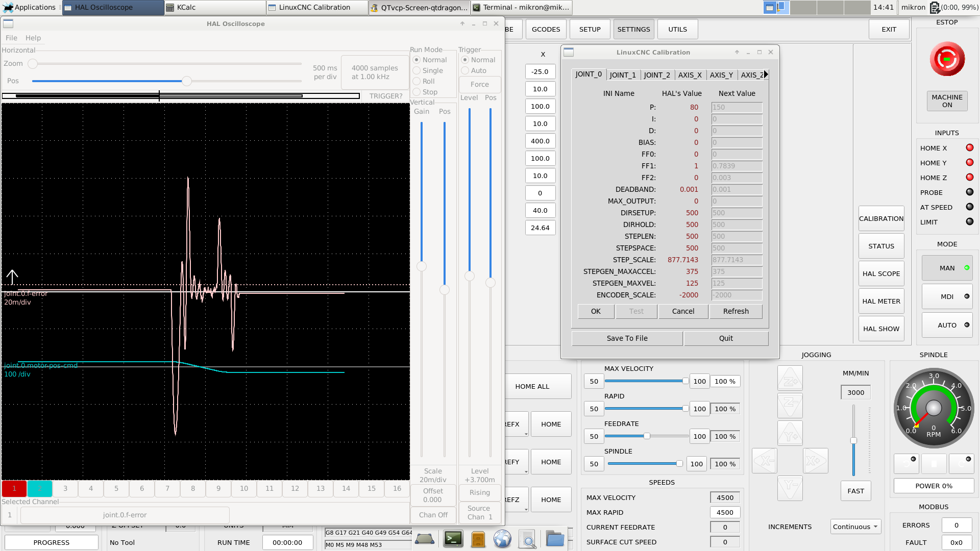Select Roll run mode radio button
Viewport: 980px width, 551px height.
tap(416, 81)
